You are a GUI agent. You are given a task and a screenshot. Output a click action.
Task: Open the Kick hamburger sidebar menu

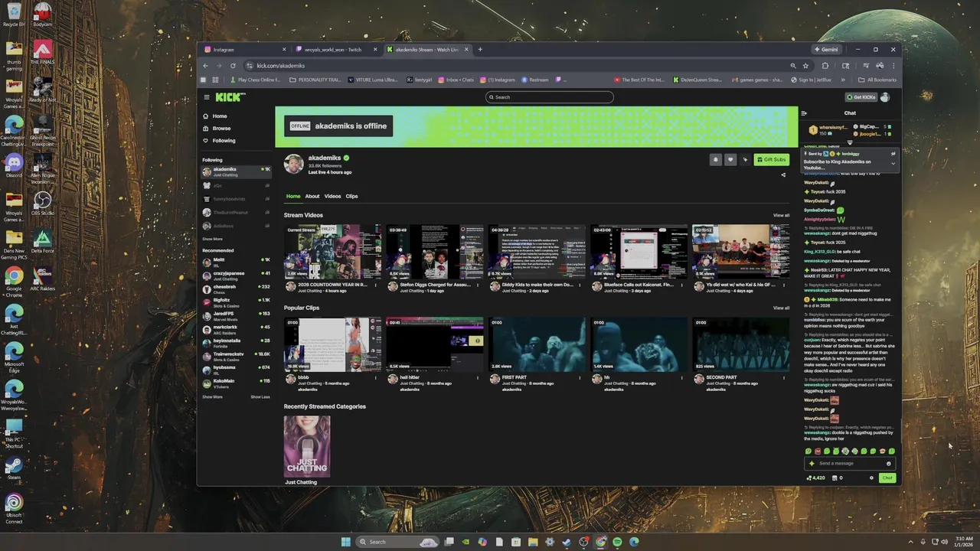point(207,97)
